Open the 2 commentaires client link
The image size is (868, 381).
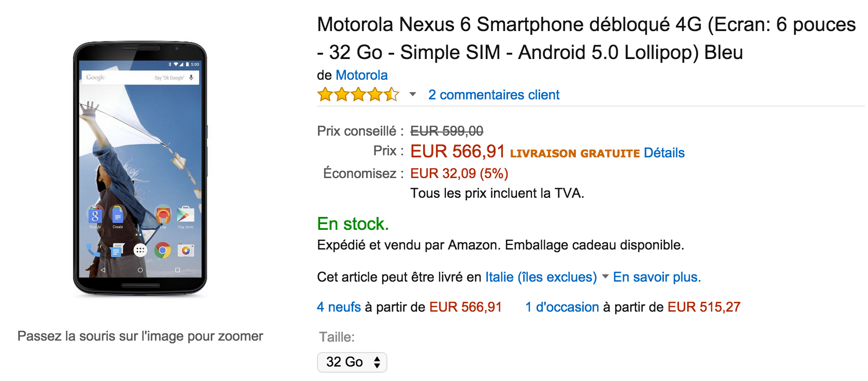tap(494, 95)
